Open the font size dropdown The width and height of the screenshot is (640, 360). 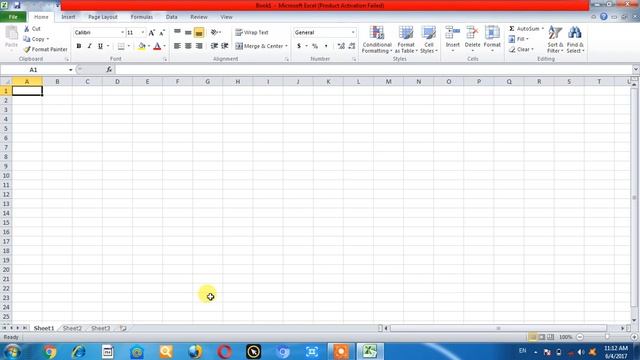[142, 33]
